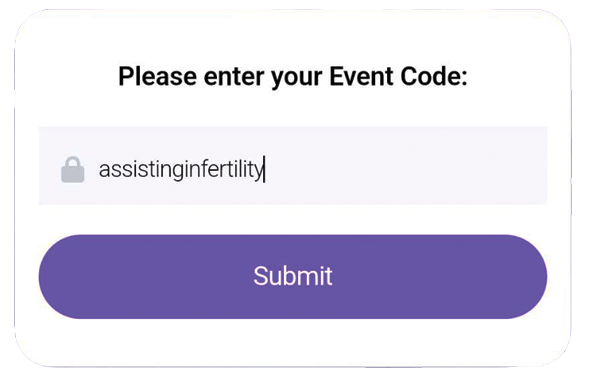Click white card area above the heading
The image size is (590, 380).
click(293, 36)
